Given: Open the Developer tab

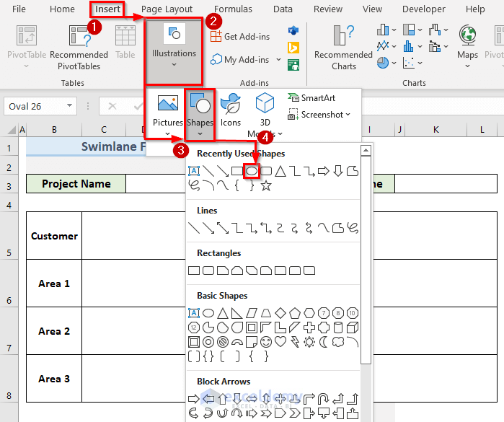Looking at the screenshot, I should tap(424, 9).
